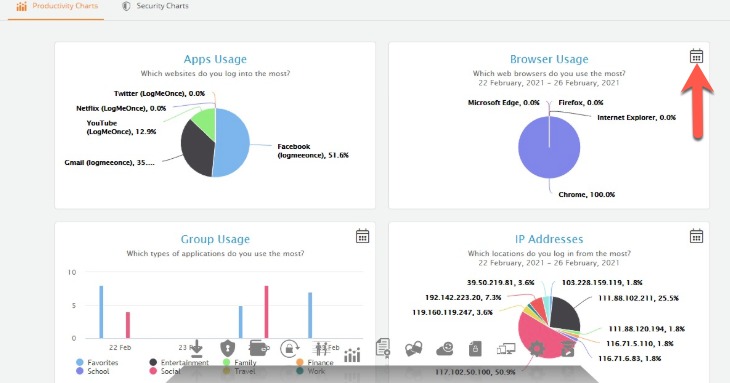The image size is (730, 383).
Task: Open the wallet icon in the dock
Action: click(258, 348)
